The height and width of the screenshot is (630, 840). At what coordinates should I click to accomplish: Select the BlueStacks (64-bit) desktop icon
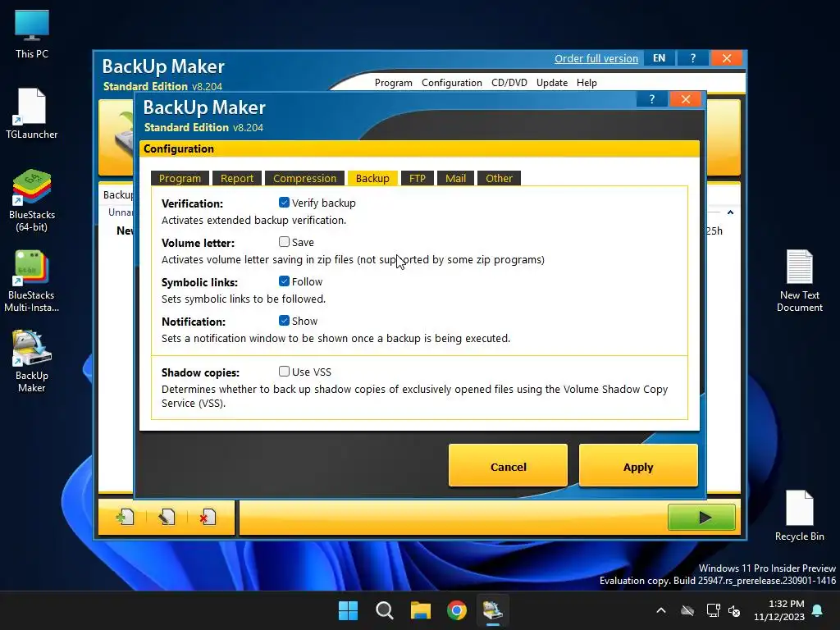pyautogui.click(x=32, y=200)
